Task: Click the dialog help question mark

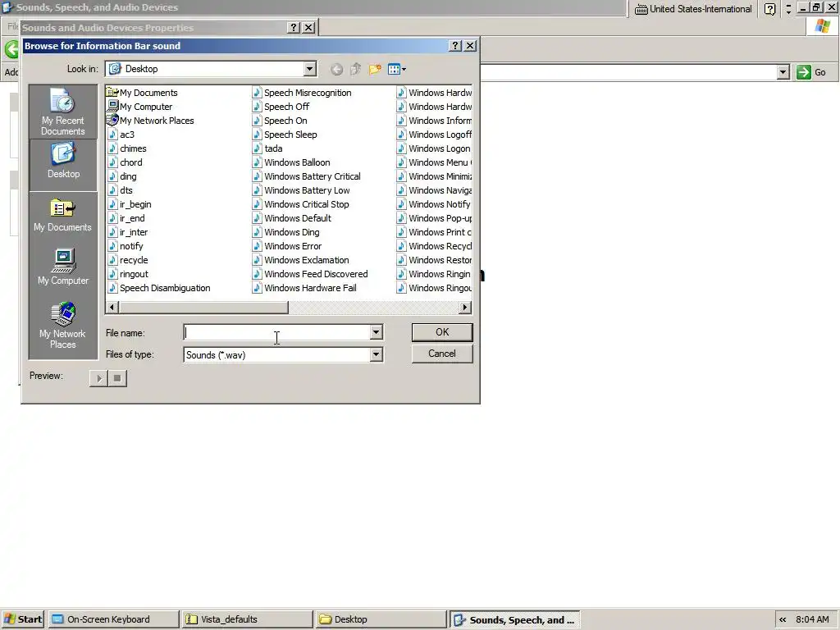Action: pyautogui.click(x=454, y=46)
